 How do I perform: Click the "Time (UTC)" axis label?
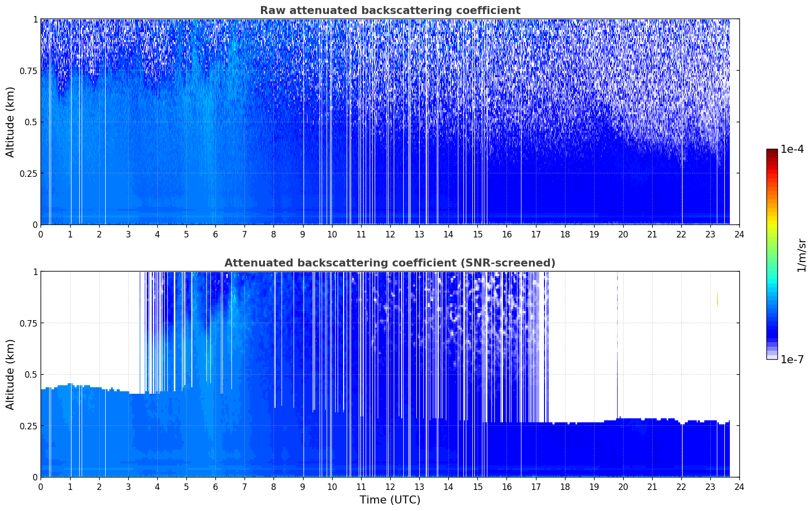[390, 500]
